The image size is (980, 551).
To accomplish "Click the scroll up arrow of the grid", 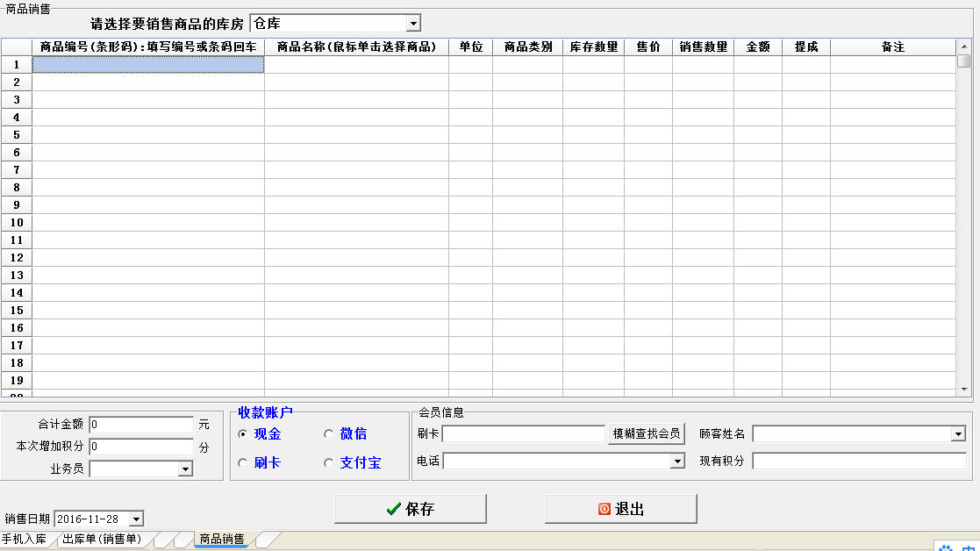I will pyautogui.click(x=963, y=47).
